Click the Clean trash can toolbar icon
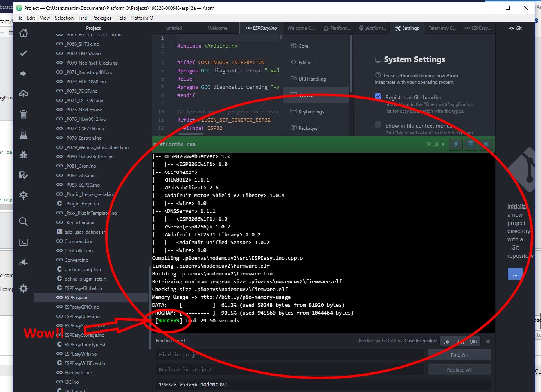Image resolution: width=541 pixels, height=392 pixels. coord(23,114)
